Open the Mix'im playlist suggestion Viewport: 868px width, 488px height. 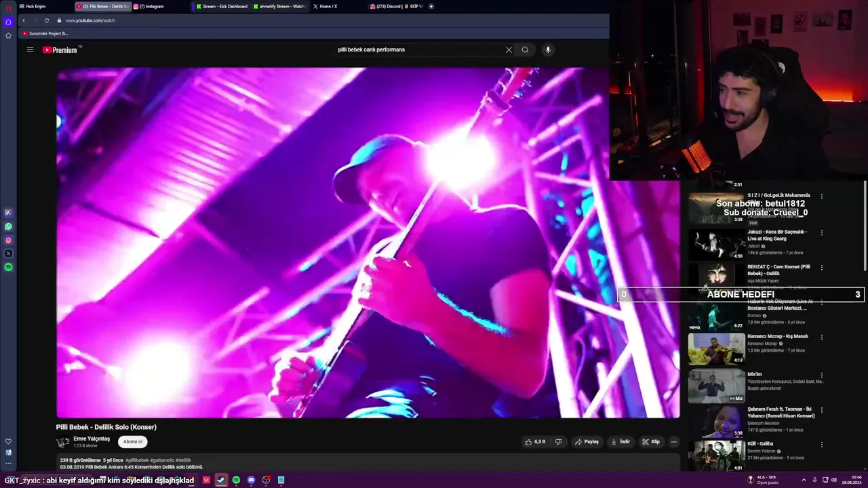click(717, 386)
